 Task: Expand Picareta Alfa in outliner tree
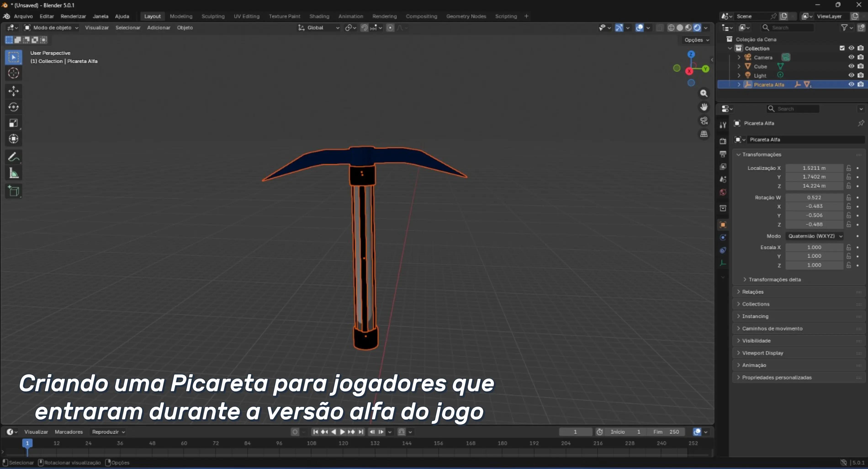point(739,85)
